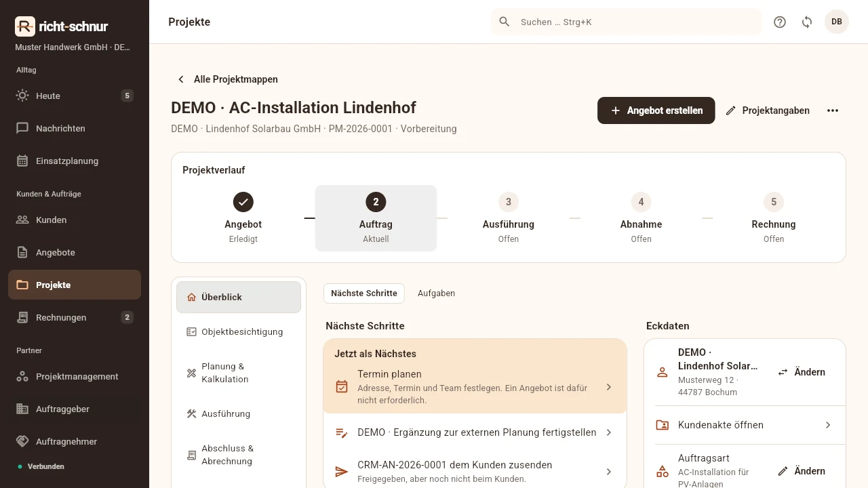Select the current Auftrag step
Viewport: 868px width, 488px height.
[376, 218]
